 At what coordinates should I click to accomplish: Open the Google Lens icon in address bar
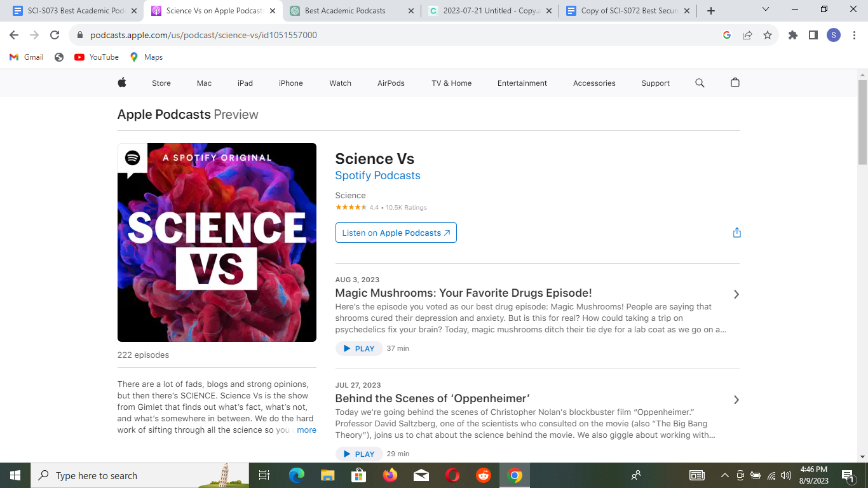click(x=726, y=35)
